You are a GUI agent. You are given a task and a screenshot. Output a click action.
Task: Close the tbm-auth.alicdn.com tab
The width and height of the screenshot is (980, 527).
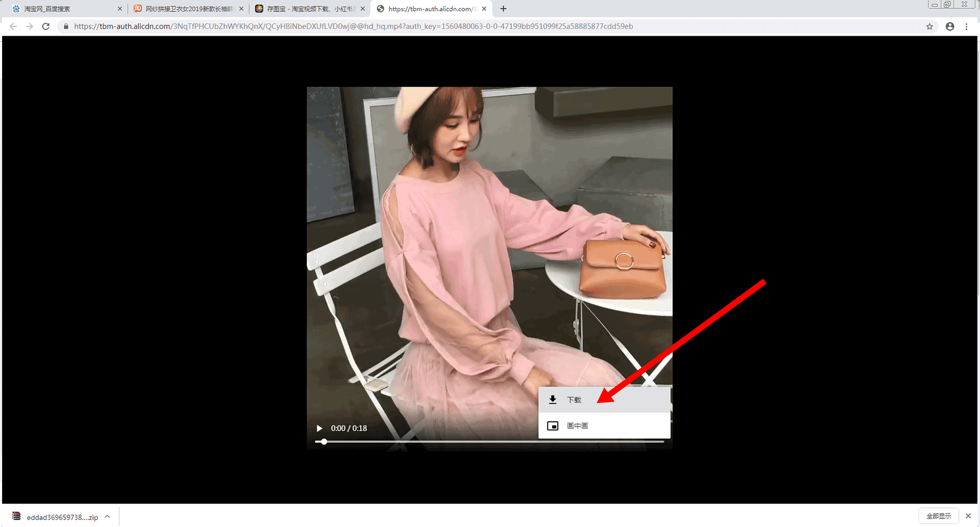point(484,9)
